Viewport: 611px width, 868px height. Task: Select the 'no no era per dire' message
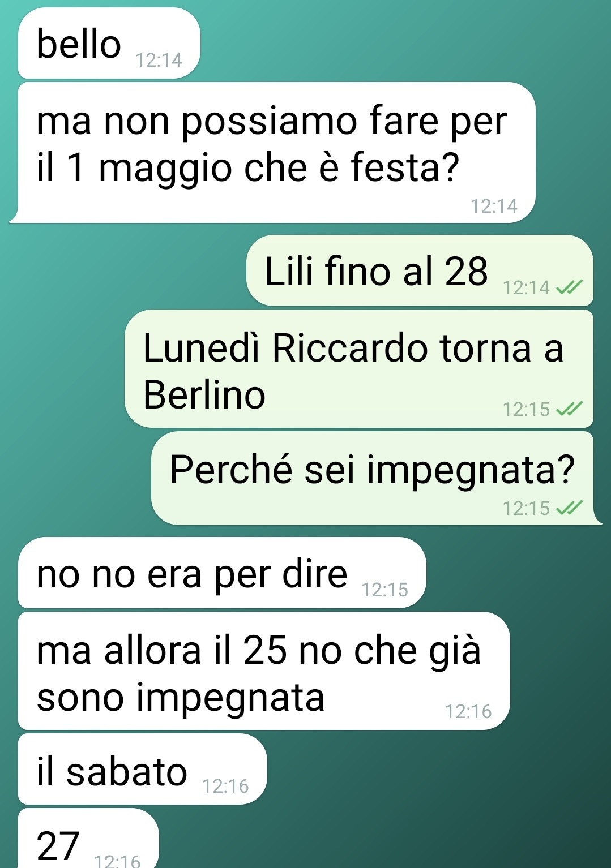point(222,573)
